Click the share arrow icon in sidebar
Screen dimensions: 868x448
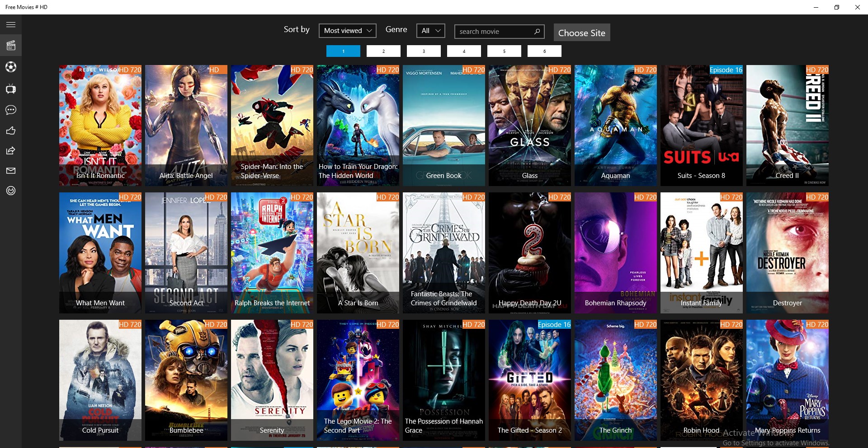pos(10,150)
